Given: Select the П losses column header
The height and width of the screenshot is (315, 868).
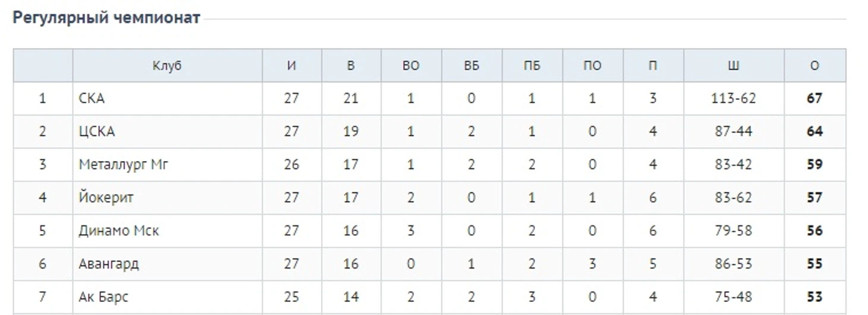Looking at the screenshot, I should [x=653, y=66].
